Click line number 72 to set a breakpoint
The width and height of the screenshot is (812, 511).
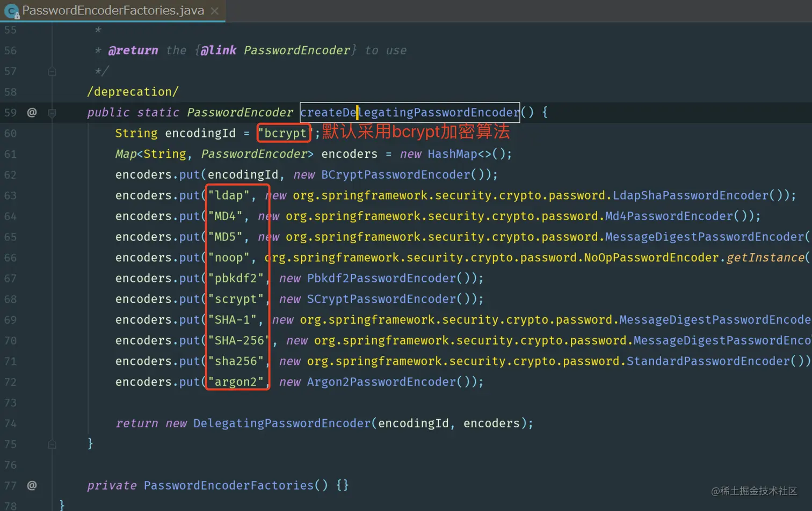[x=10, y=382]
